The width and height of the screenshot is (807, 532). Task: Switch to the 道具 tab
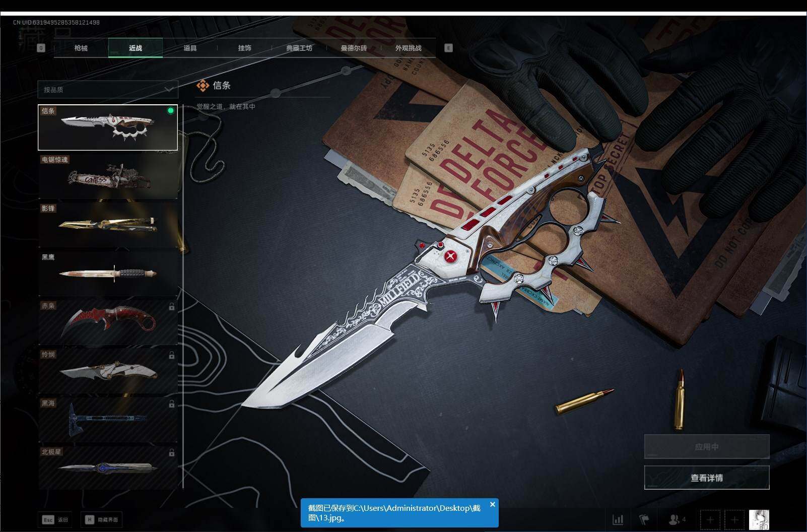click(x=190, y=48)
